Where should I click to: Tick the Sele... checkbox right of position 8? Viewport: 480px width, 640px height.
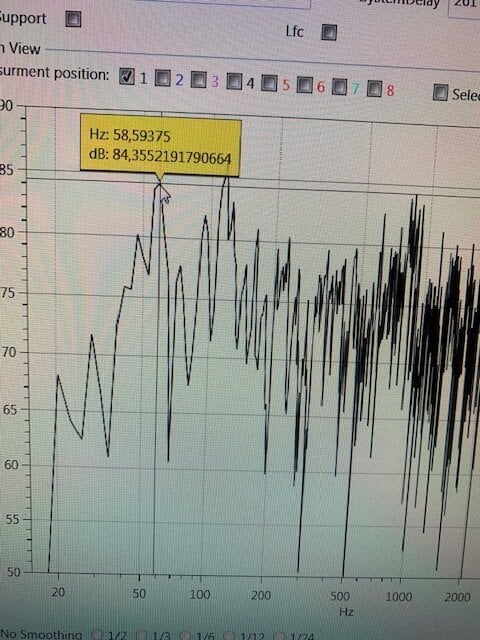(440, 93)
